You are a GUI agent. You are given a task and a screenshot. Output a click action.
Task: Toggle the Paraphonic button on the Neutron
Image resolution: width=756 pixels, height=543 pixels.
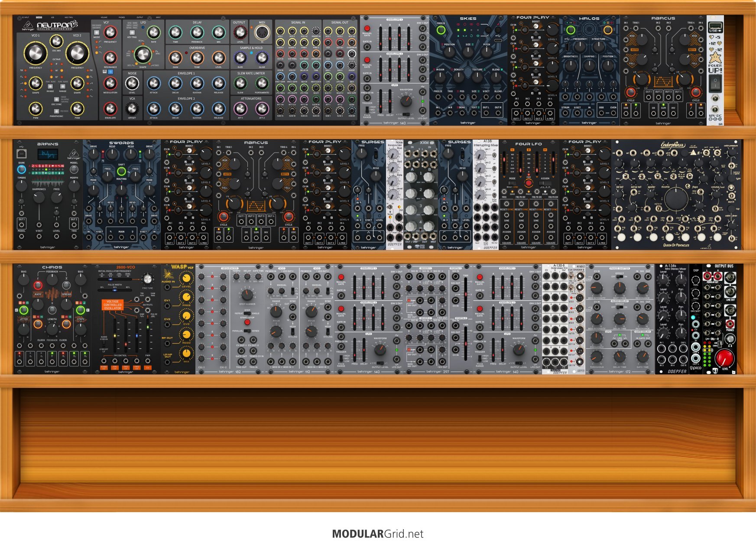click(56, 112)
